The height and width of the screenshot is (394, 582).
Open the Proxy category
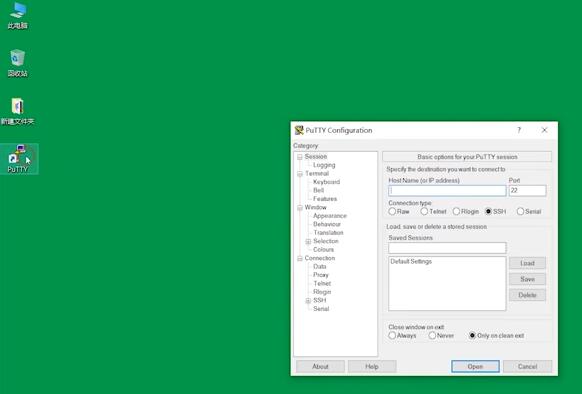321,275
